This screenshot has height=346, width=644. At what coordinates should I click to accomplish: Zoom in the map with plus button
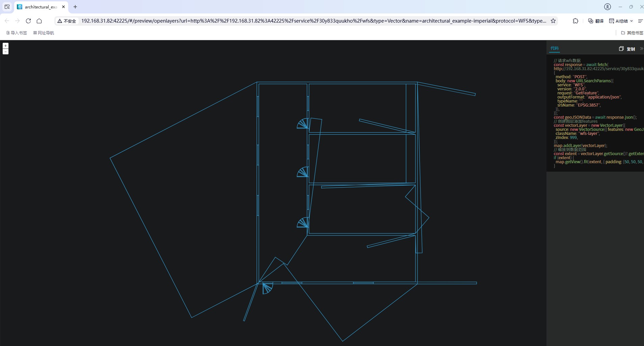pos(5,46)
